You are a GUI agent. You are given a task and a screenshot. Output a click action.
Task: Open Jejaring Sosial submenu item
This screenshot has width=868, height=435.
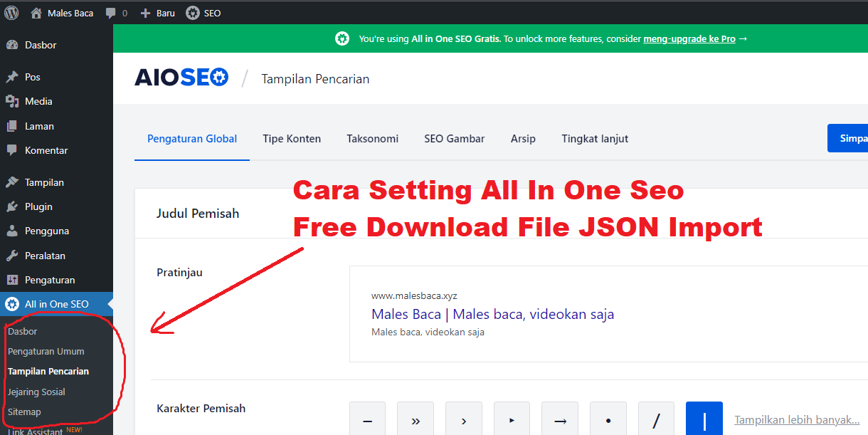point(36,392)
